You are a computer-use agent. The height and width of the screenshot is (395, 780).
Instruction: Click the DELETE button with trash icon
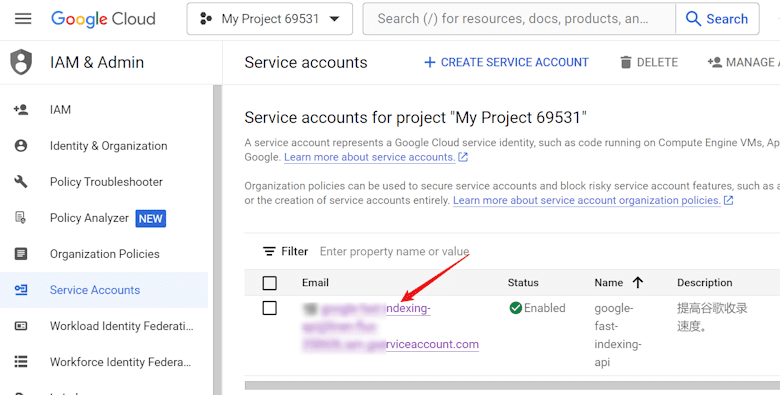649,62
